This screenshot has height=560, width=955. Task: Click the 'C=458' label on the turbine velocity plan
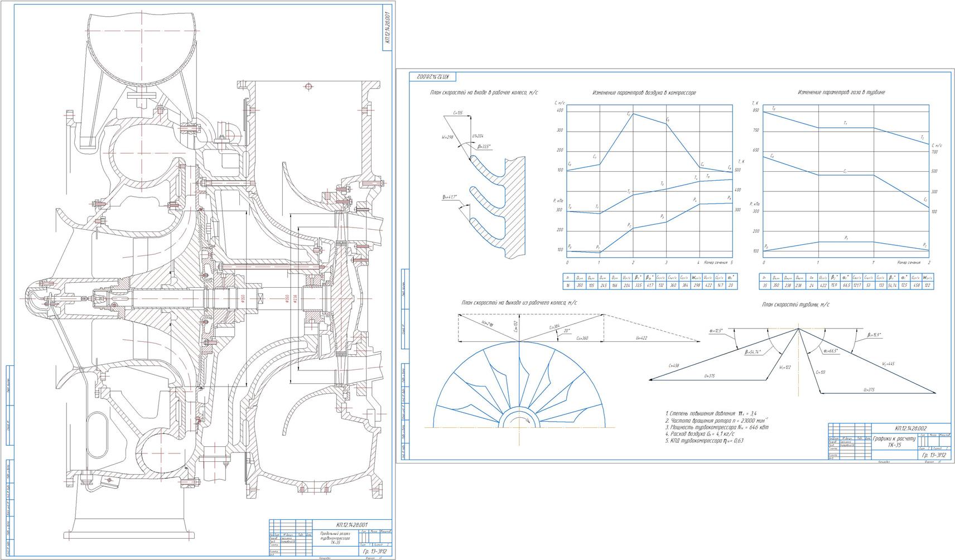[x=673, y=365]
